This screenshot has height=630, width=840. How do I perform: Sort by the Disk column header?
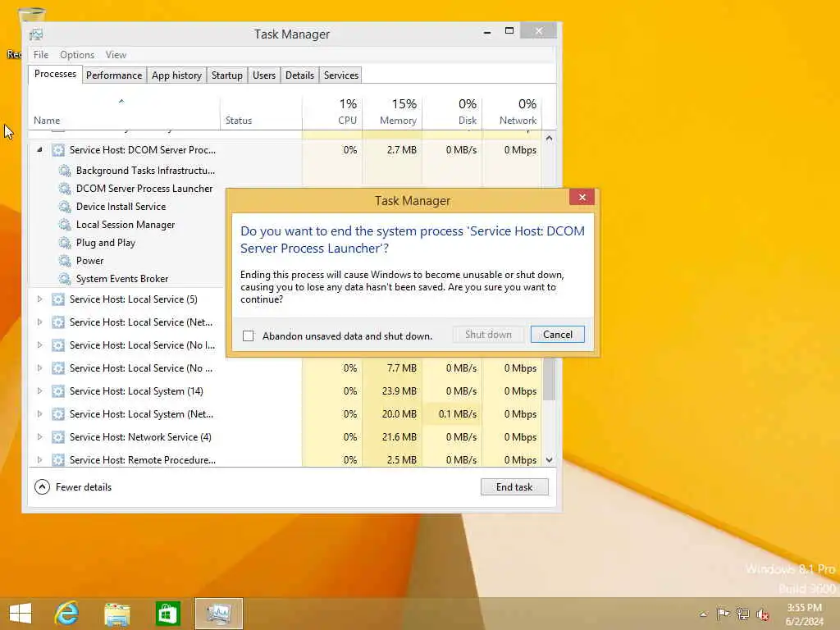coord(452,113)
